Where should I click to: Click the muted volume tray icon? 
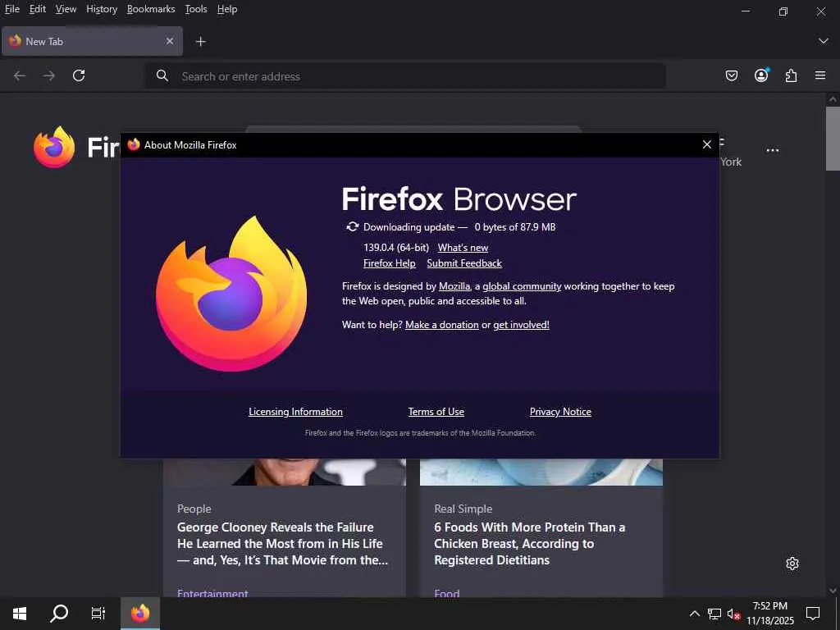733,614
